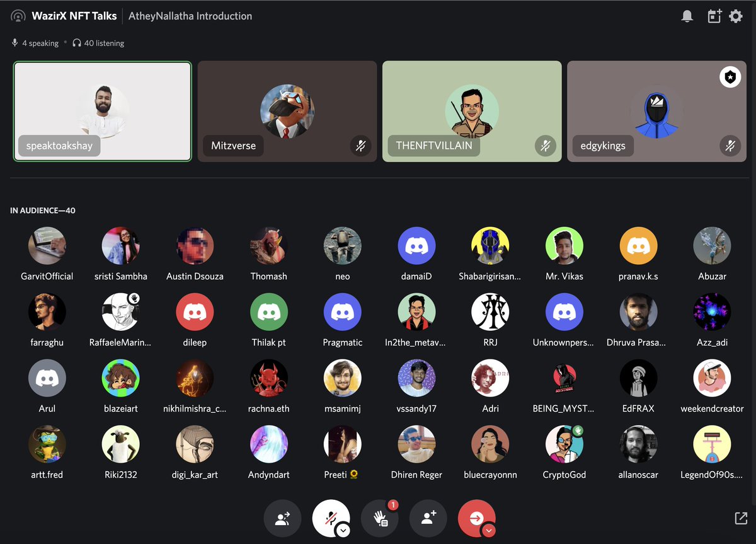Screen dimensions: 756x544
Task: Click the red leave stage button
Action: coord(475,517)
